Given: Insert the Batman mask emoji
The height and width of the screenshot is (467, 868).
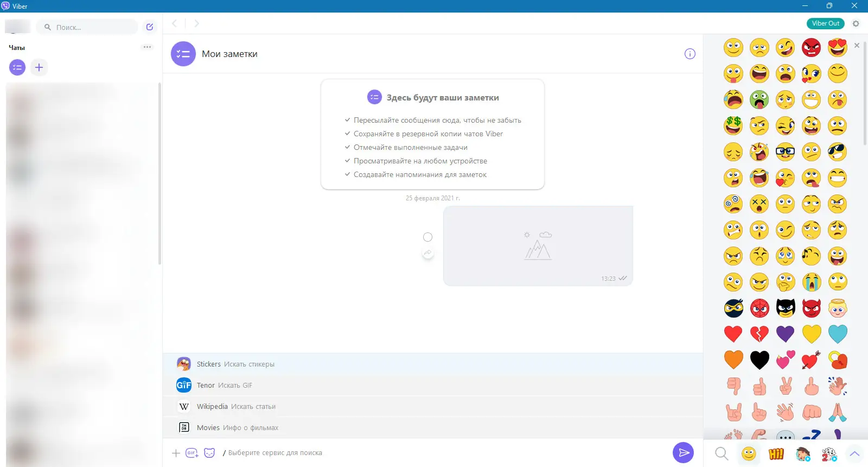Looking at the screenshot, I should click(786, 308).
